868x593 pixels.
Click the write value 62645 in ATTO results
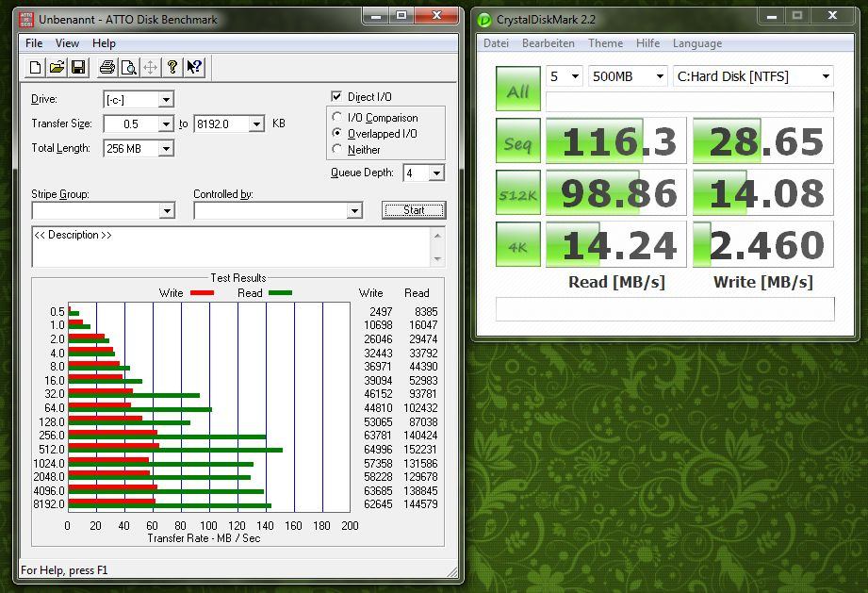[378, 503]
